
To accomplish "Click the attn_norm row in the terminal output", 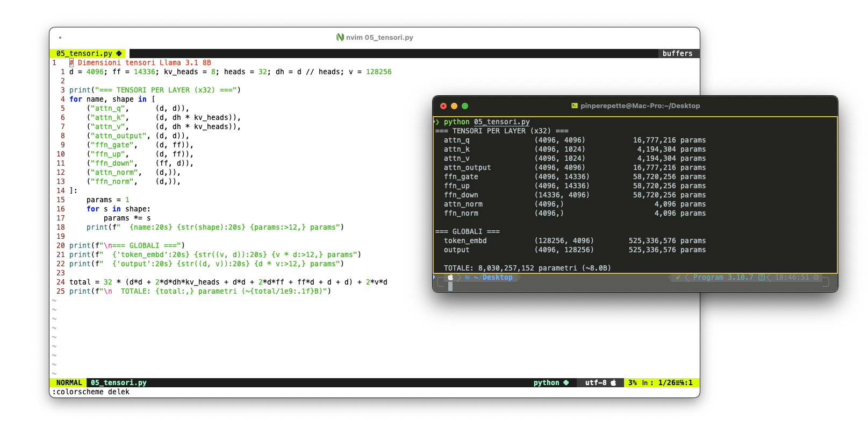I will coord(575,204).
